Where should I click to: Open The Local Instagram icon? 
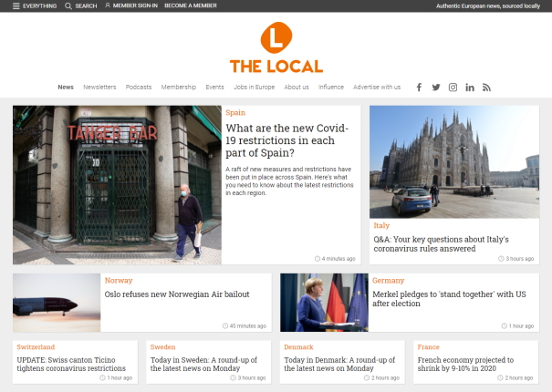(453, 88)
